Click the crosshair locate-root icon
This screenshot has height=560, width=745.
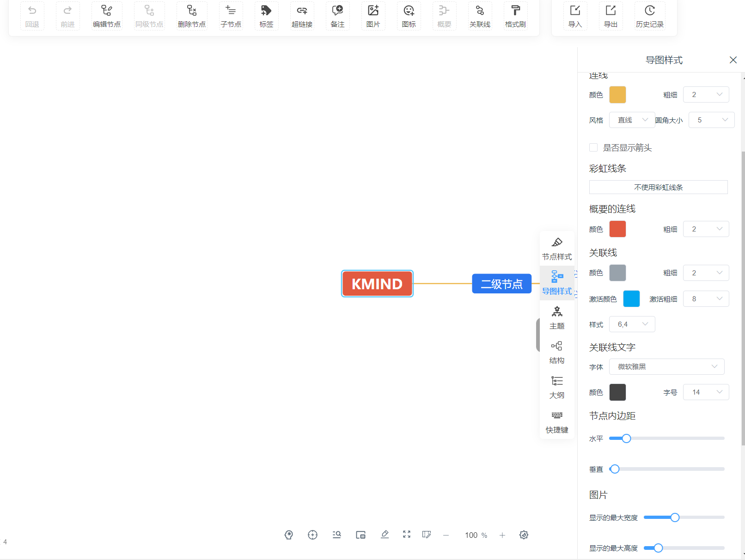coord(313,535)
